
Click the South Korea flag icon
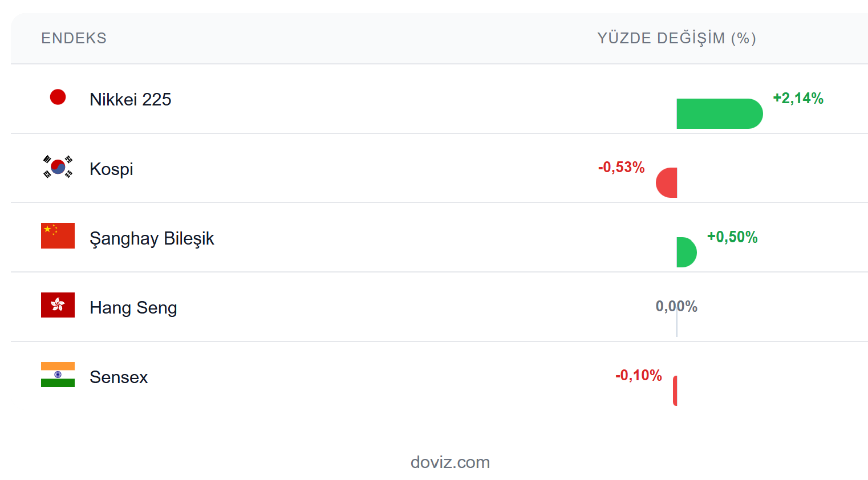coord(58,167)
